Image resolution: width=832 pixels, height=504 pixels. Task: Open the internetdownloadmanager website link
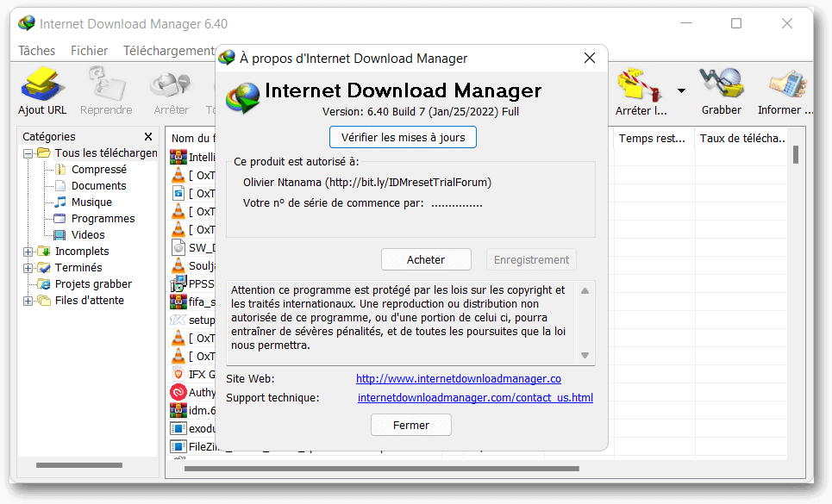click(x=459, y=379)
